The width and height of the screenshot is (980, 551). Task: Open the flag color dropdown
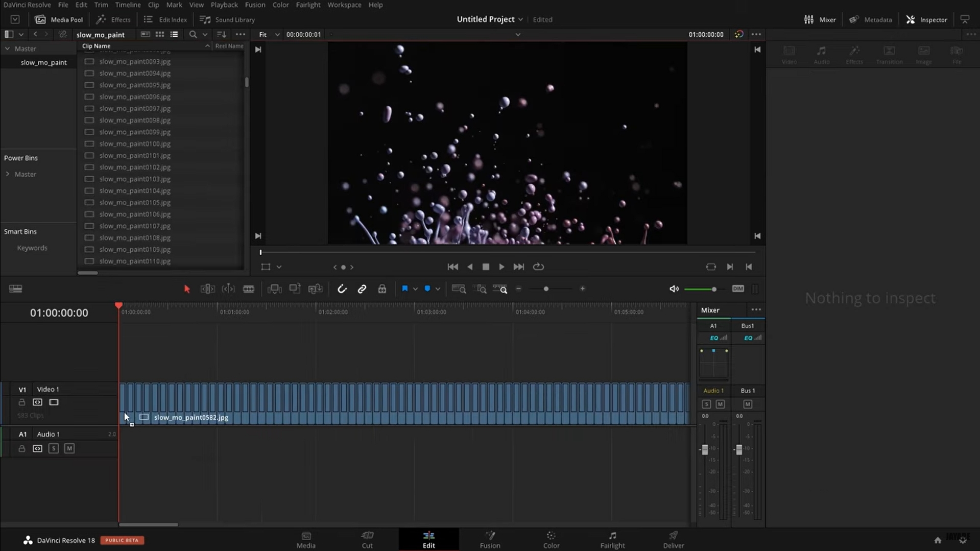click(x=415, y=289)
